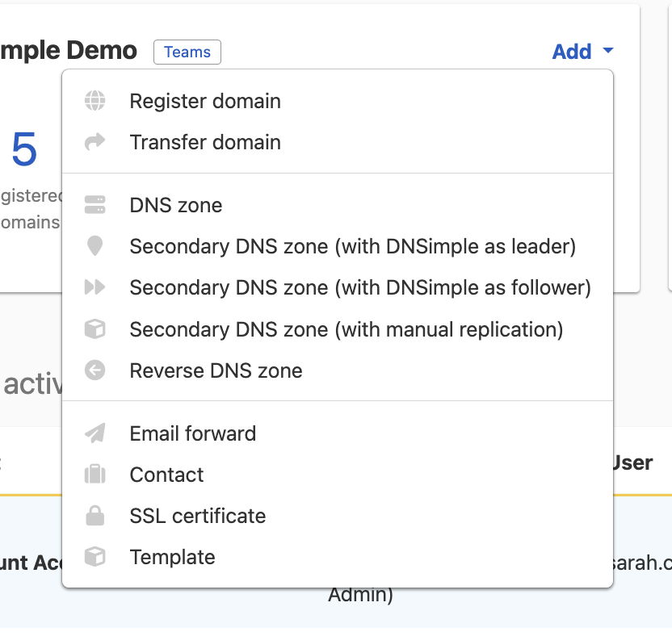Click the back-arrow icon beside Reverse DNS zone
Viewport: 672px width, 636px height.
tap(97, 370)
